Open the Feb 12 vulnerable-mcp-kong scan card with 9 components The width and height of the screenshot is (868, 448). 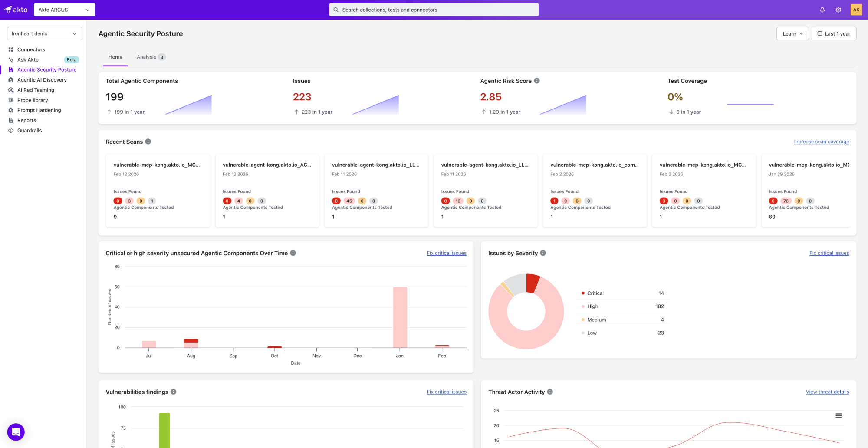click(158, 191)
